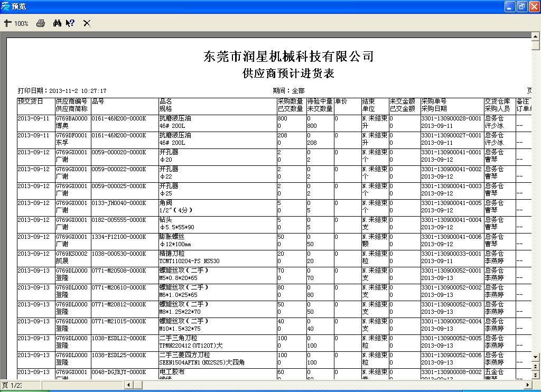Click the 期间：全部 period label
The height and width of the screenshot is (392, 541).
tap(288, 91)
